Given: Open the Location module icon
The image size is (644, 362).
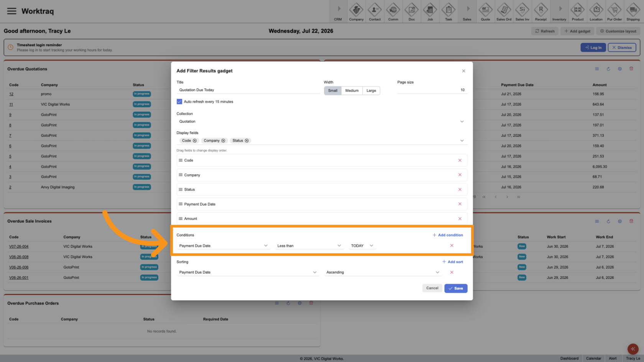Looking at the screenshot, I should coord(596,11).
